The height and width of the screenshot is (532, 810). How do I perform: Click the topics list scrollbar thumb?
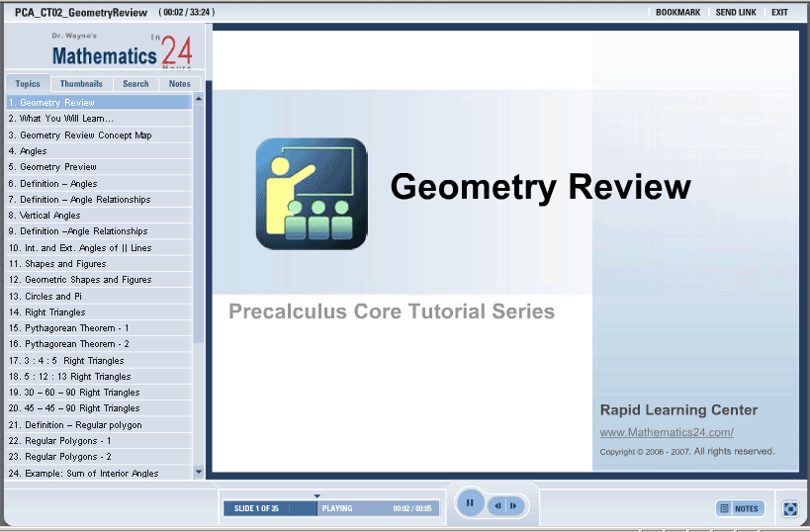pos(199,223)
